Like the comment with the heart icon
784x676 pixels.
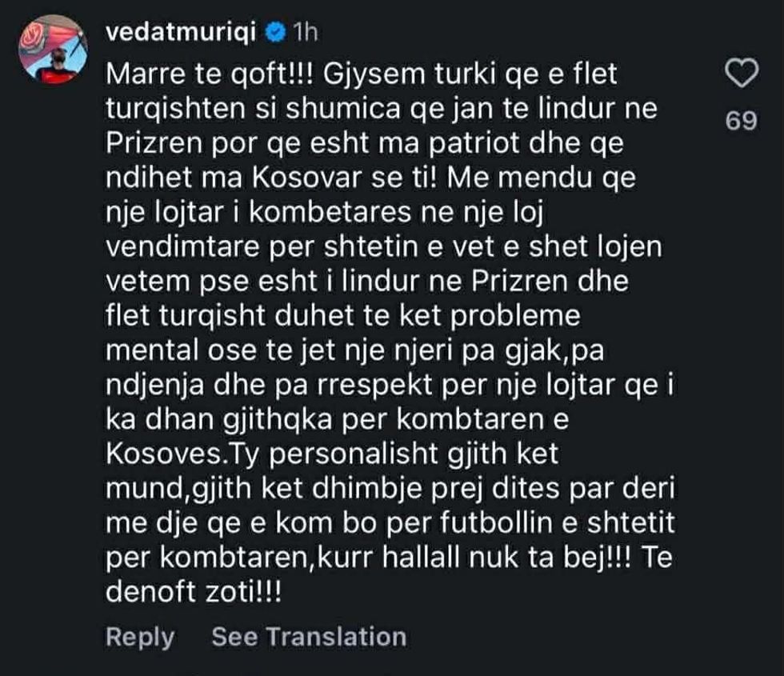pos(741,75)
